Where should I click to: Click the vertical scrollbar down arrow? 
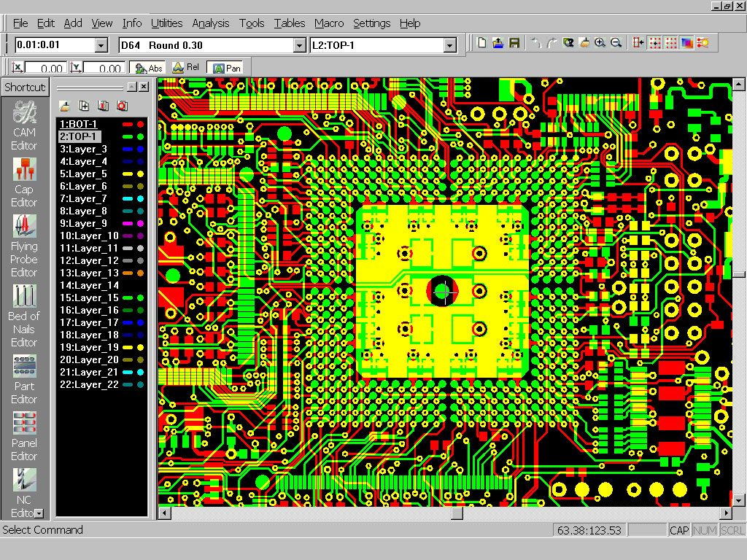tap(738, 500)
